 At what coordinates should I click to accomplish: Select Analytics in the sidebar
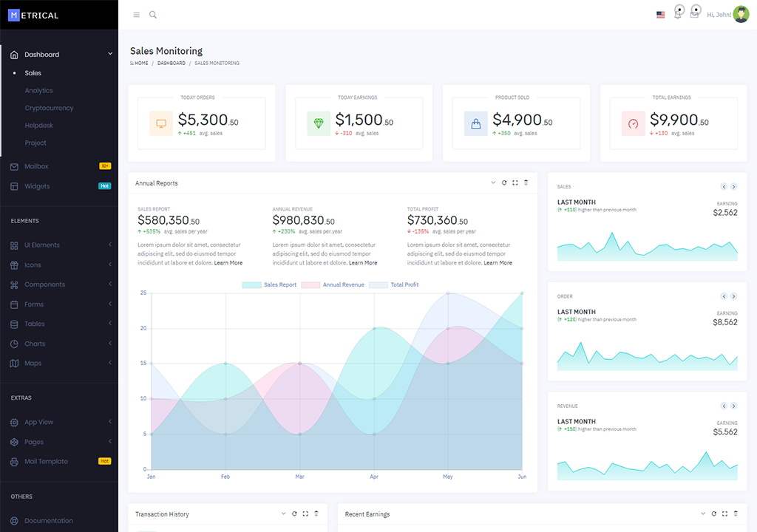coord(38,91)
